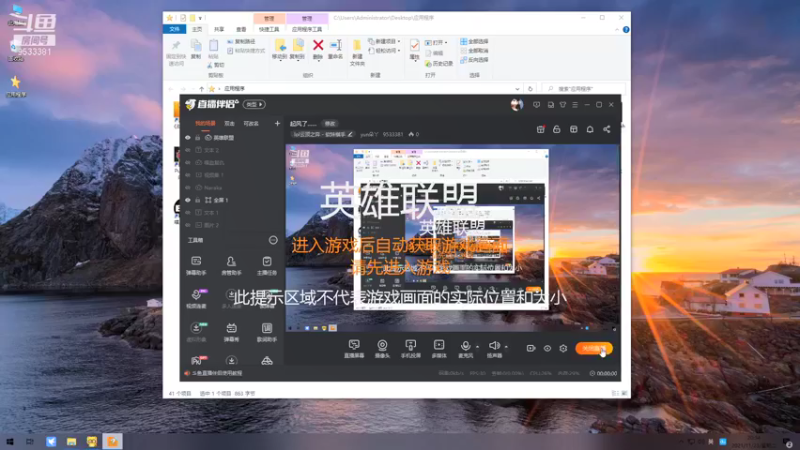This screenshot has width=800, height=450.
Task: Click the 修改 pill beside room title
Action: (330, 123)
